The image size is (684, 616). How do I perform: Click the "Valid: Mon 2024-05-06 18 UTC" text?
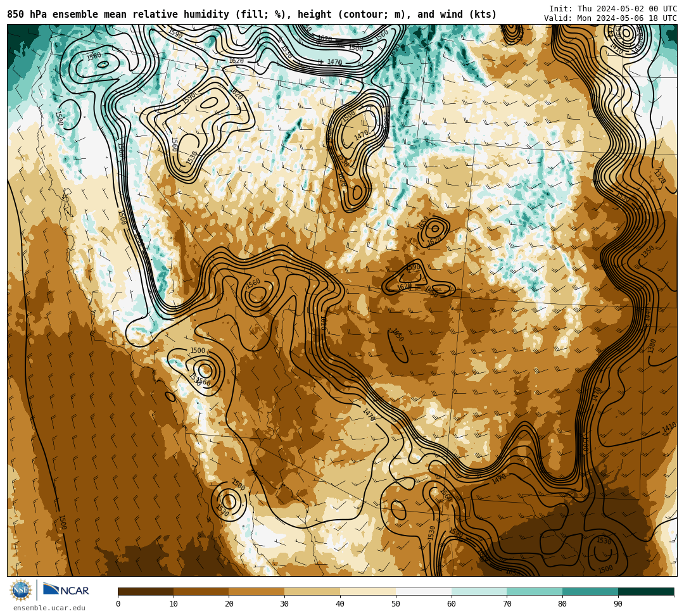[611, 18]
